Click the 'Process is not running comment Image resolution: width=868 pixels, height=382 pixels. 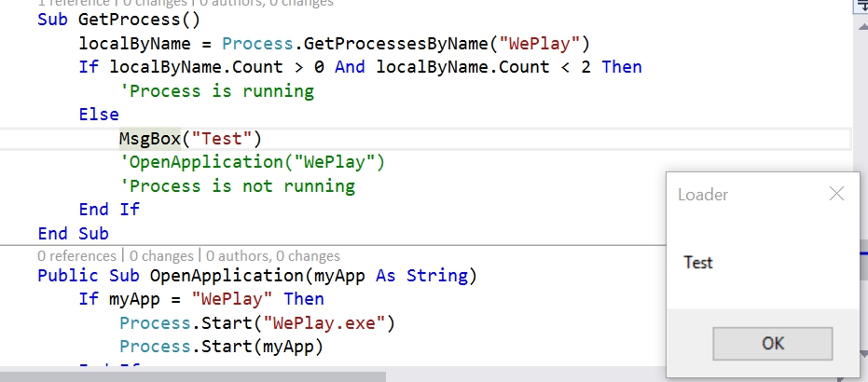pos(237,186)
